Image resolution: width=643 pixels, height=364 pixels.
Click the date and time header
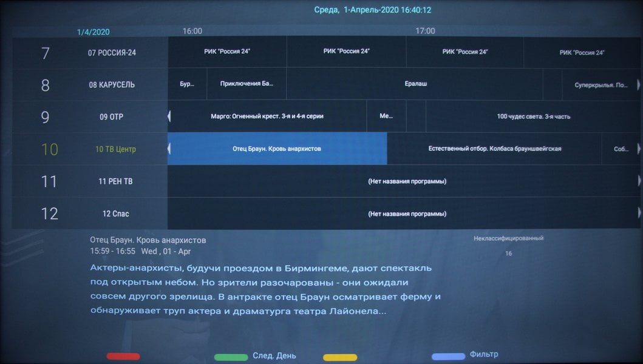pos(373,10)
